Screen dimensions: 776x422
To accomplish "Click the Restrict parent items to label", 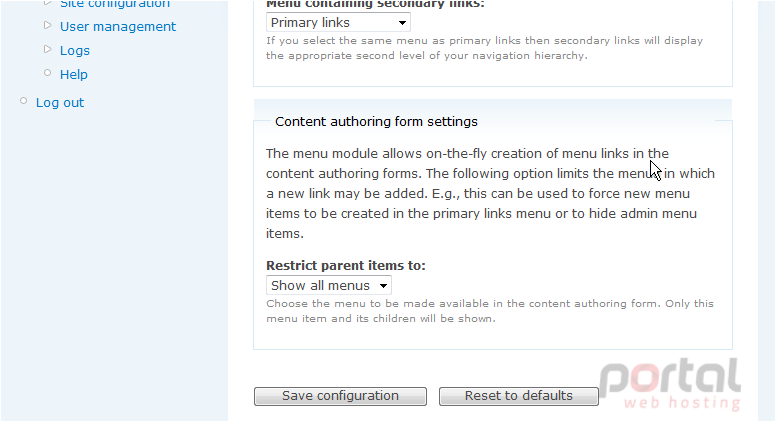I will [345, 266].
